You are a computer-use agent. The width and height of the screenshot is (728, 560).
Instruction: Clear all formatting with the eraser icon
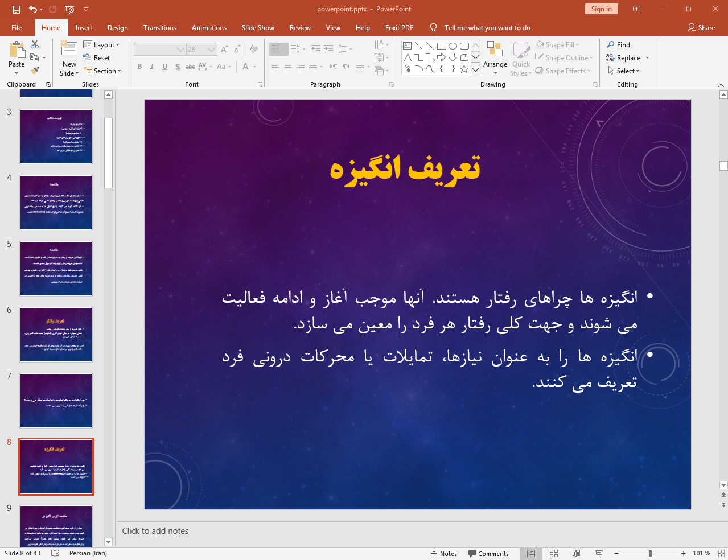click(x=254, y=50)
